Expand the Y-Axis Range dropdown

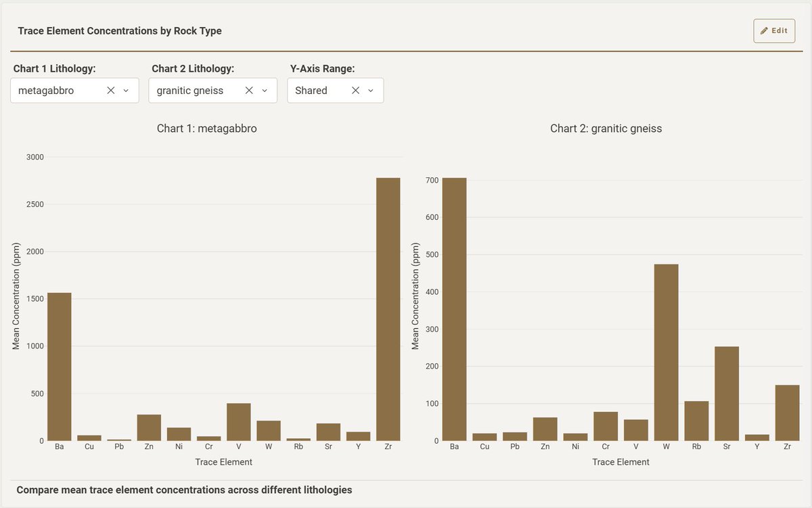pyautogui.click(x=369, y=90)
